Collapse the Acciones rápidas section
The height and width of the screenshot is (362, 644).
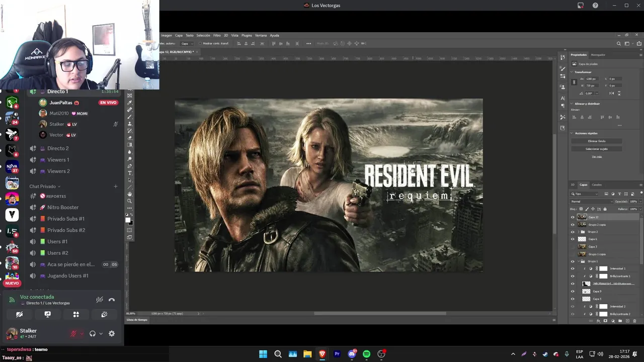click(x=572, y=133)
